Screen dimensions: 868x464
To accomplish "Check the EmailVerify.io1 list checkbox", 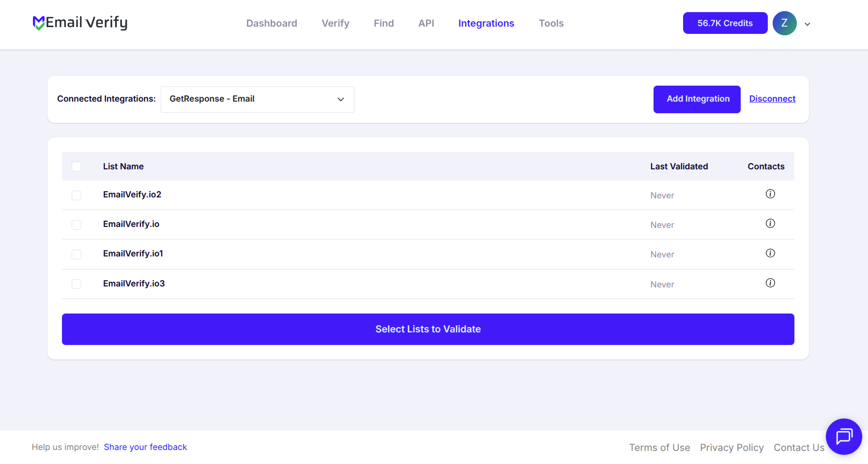I will (76, 254).
